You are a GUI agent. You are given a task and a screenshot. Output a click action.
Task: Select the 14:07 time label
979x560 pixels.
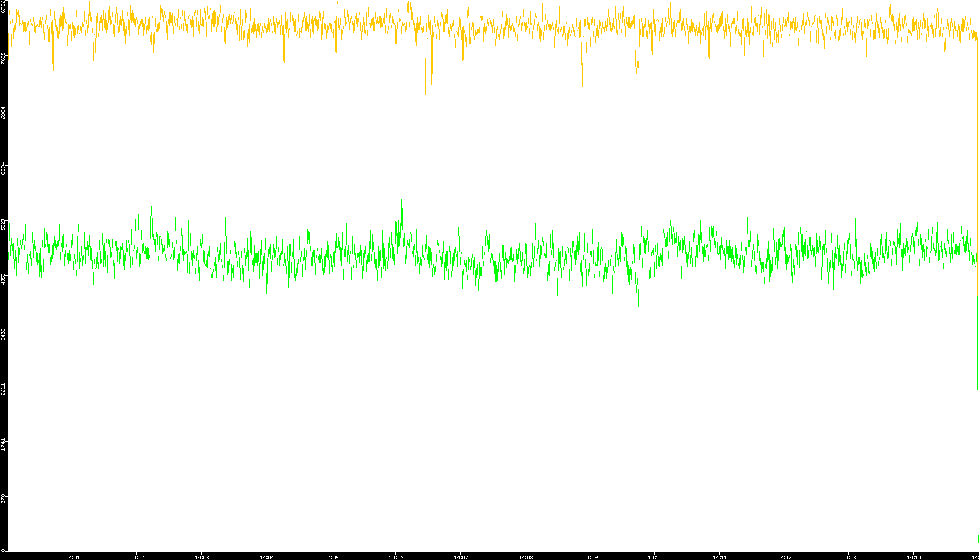coord(461,557)
